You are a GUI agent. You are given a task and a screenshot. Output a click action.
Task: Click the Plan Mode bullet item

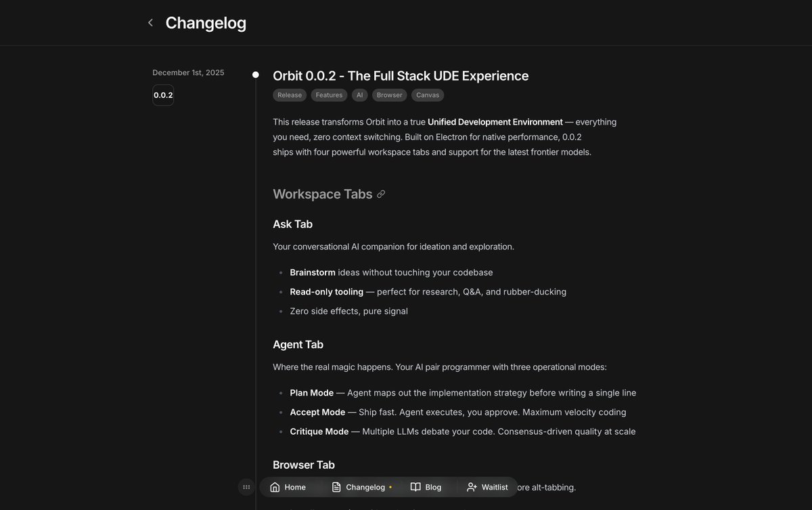[x=463, y=393]
